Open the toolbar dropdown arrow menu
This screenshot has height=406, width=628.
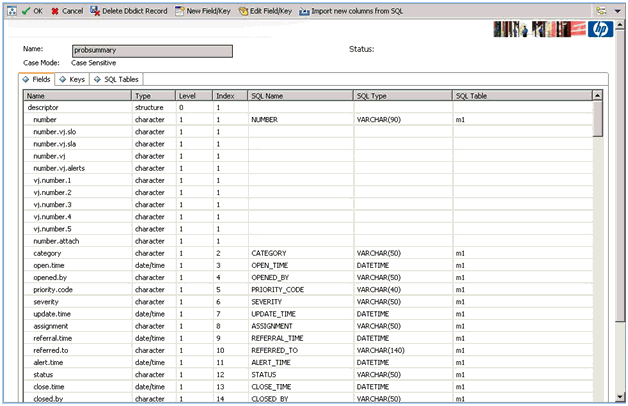pos(617,11)
